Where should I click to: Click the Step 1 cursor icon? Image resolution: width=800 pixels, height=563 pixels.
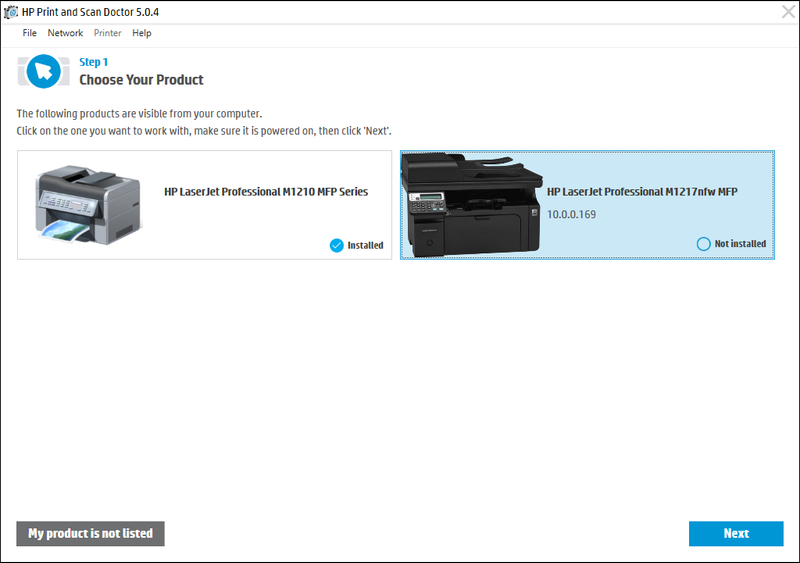click(x=43, y=71)
